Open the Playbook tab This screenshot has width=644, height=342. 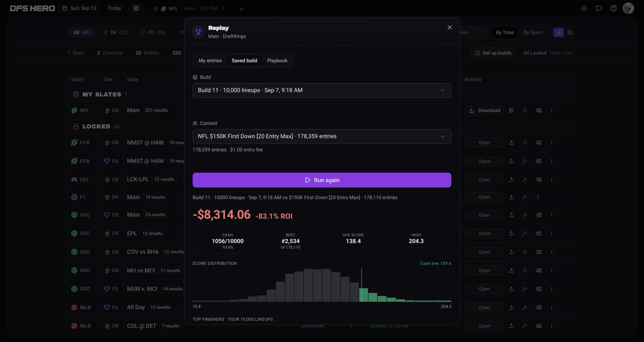pos(277,61)
